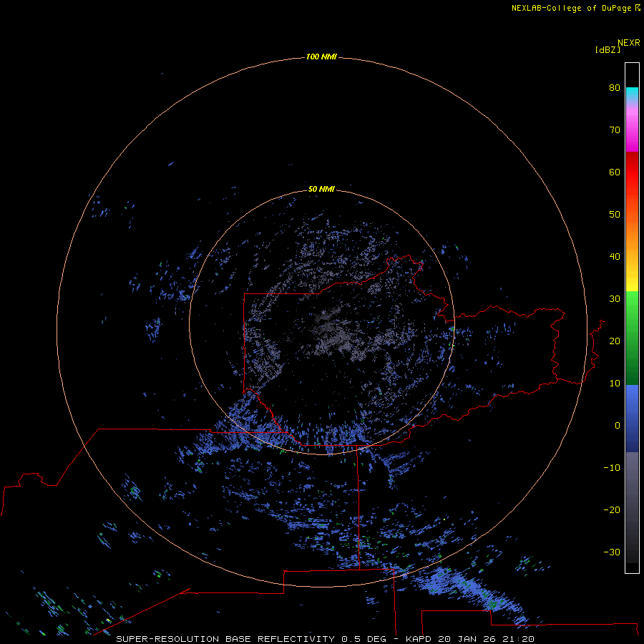The height and width of the screenshot is (644, 644).
Task: Click the 50 dBZ scale value
Action: tap(615, 215)
